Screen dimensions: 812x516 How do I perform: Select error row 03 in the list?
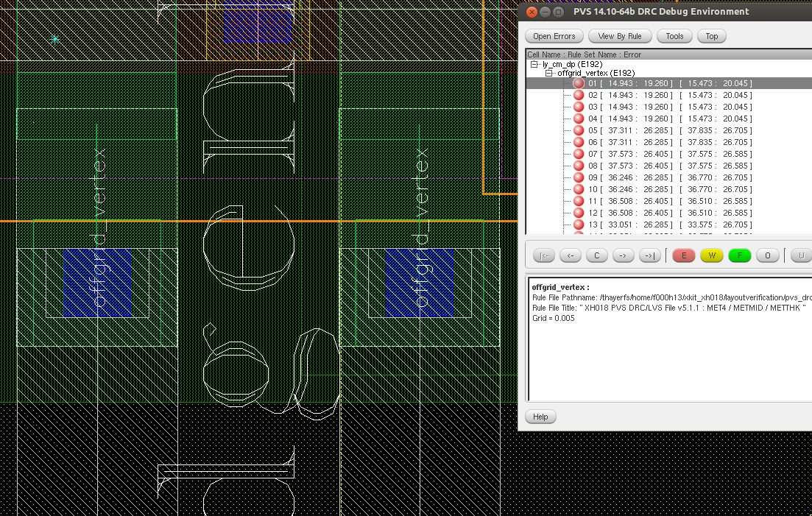click(x=670, y=107)
